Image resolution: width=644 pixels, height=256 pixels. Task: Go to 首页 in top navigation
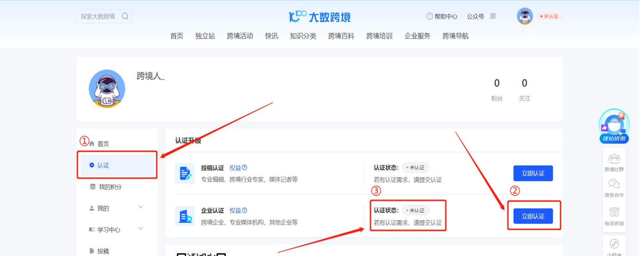177,36
